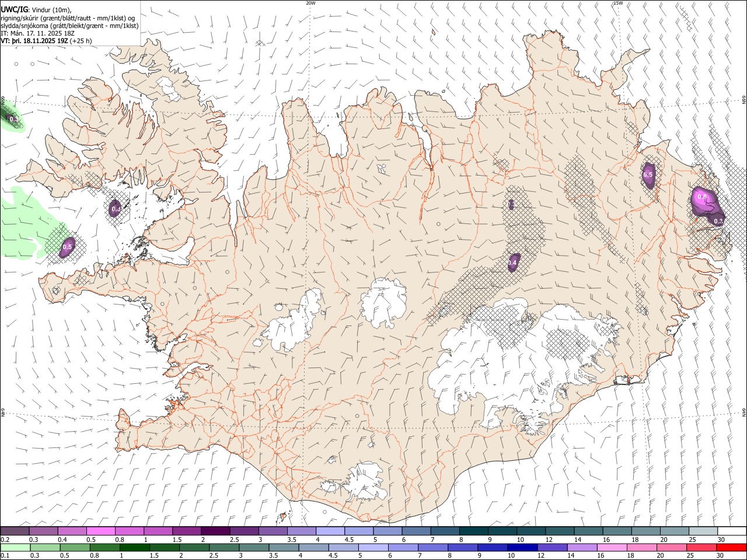Image resolution: width=747 pixels, height=560 pixels.
Task: Click the 0.3 snowfall value in the east
Action: [718, 221]
